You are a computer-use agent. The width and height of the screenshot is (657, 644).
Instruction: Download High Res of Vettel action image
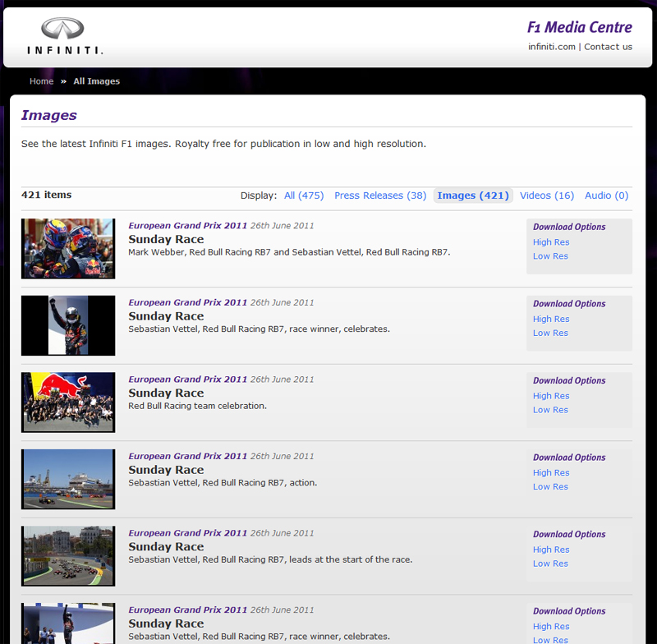tap(551, 473)
